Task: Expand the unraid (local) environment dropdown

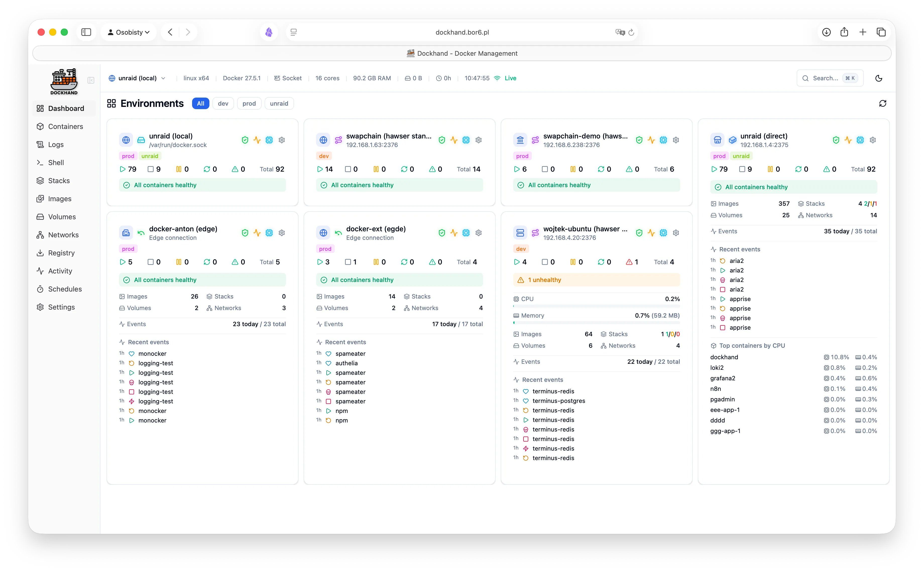Action: pyautogui.click(x=138, y=78)
